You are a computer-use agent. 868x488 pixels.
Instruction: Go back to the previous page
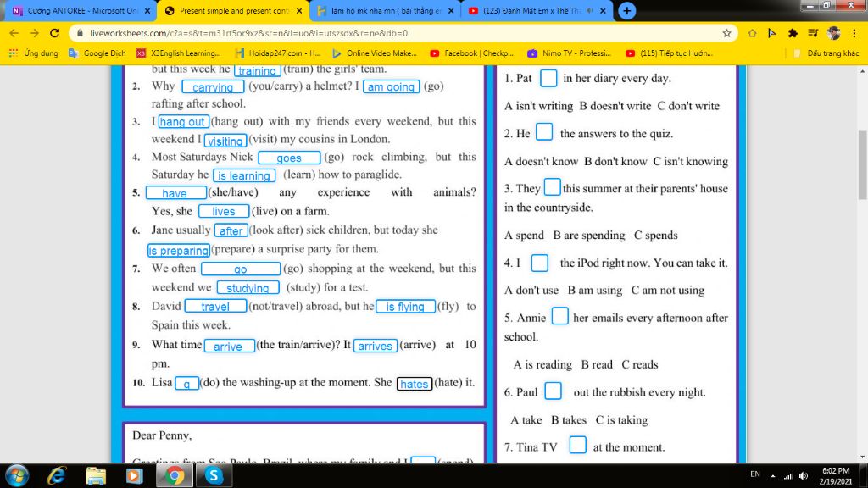pos(14,33)
